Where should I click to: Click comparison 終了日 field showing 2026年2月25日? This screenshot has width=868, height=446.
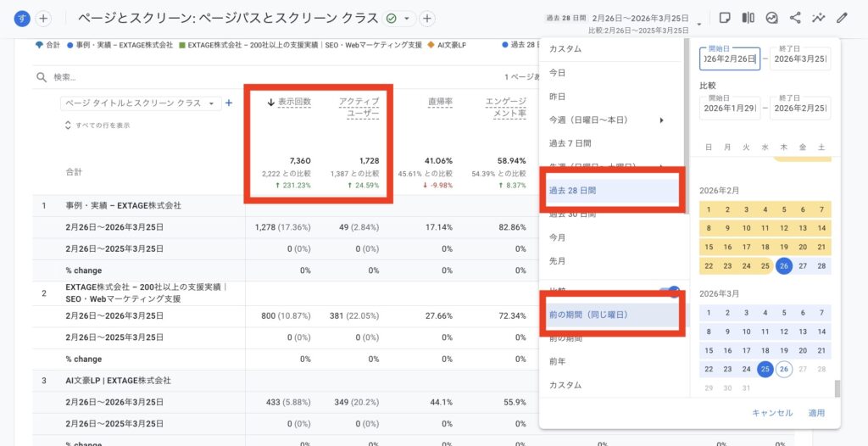800,108
